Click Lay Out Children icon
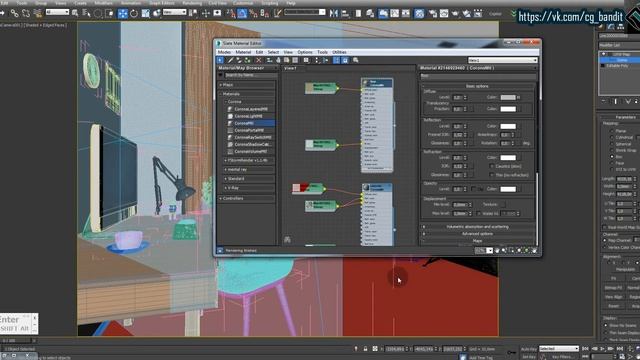 click(325, 60)
